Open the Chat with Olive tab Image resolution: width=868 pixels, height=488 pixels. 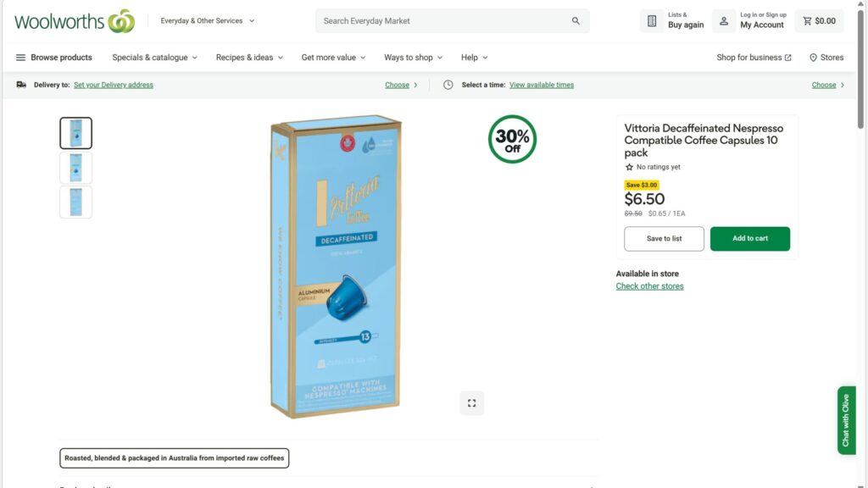(x=846, y=421)
